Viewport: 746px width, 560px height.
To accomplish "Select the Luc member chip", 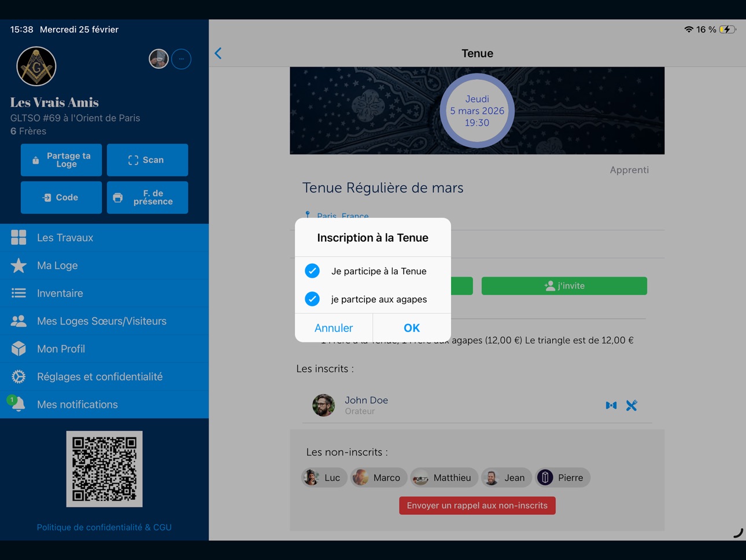I will 324,477.
